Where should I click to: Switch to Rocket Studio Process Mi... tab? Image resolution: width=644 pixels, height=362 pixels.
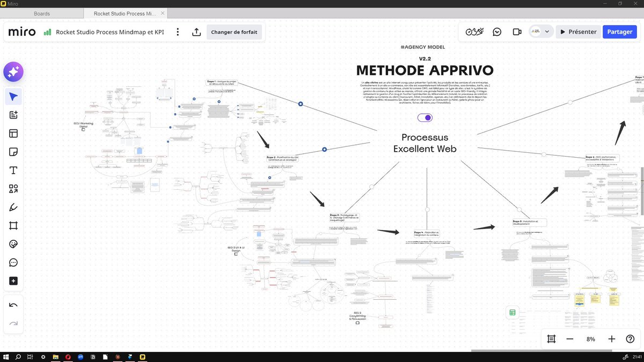click(x=127, y=13)
